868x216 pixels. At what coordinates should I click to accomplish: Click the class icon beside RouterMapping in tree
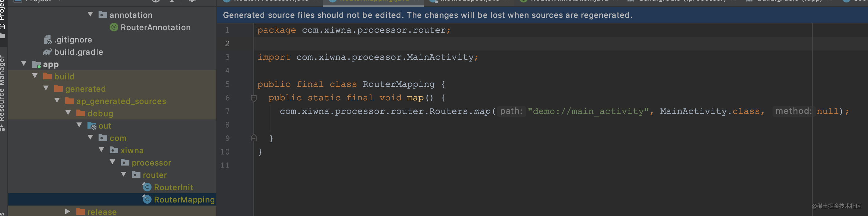point(147,199)
